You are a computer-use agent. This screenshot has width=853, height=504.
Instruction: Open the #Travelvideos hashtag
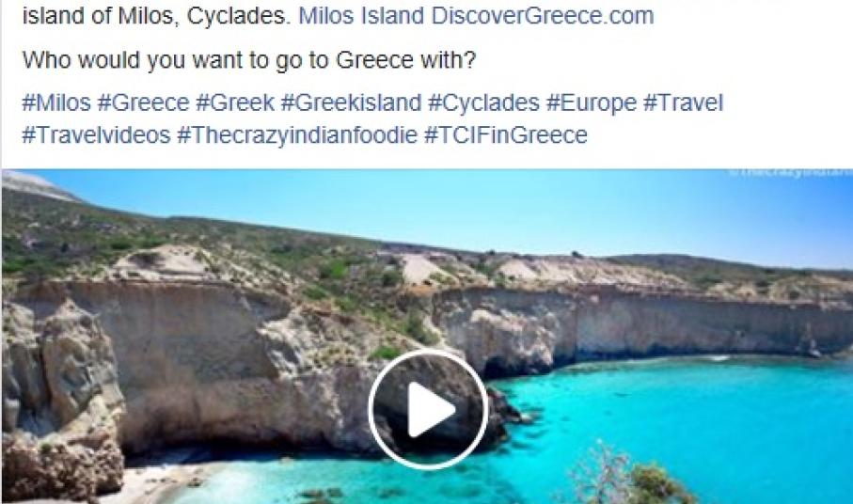[x=96, y=134]
